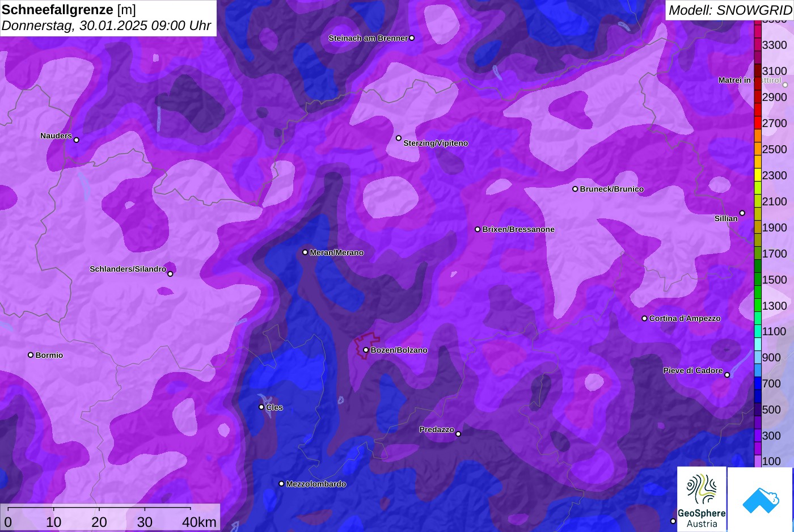Select the Brixen/Bressanone marker dot

[x=478, y=229]
